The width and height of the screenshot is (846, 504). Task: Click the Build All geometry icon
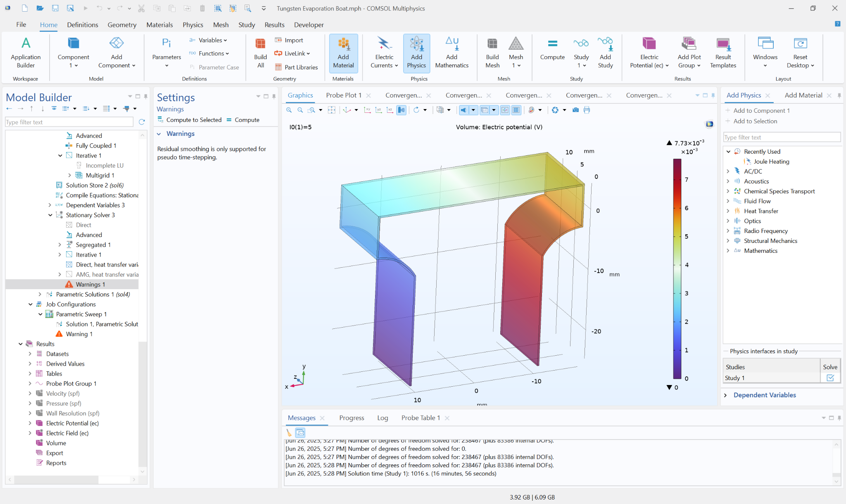point(260,53)
